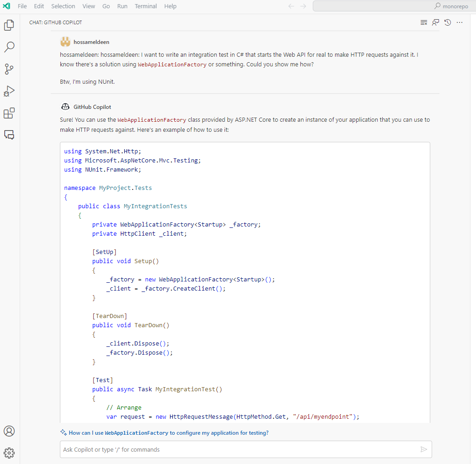Viewport: 476px width, 464px height.
Task: Click the [TearDown] attribute in the code
Action: pyautogui.click(x=110, y=316)
